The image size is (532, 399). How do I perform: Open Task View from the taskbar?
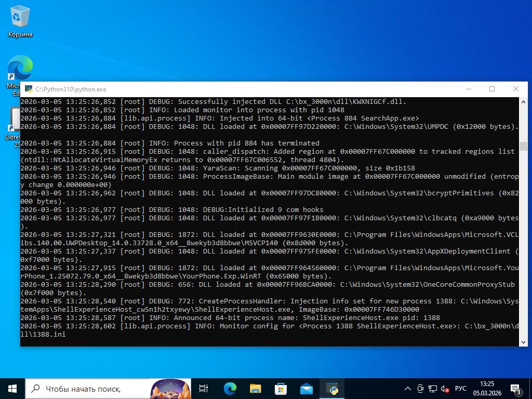tap(204, 389)
